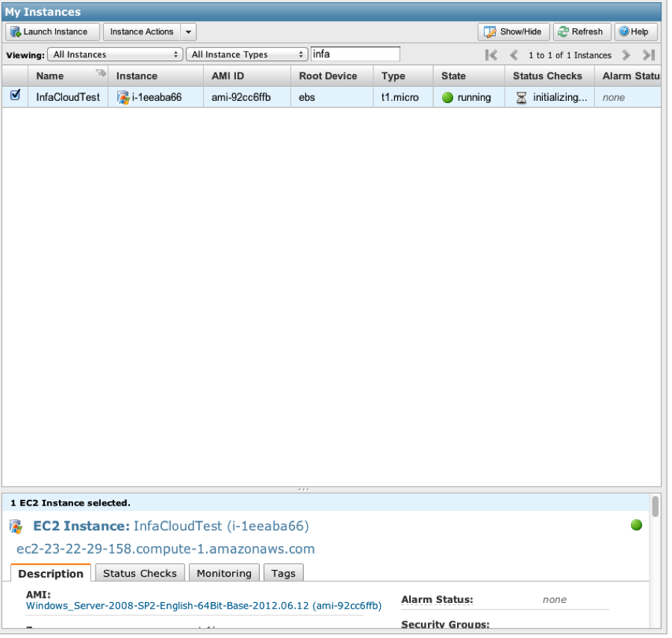The width and height of the screenshot is (672, 638).
Task: Open the All Instances viewing dropdown
Action: 115,55
